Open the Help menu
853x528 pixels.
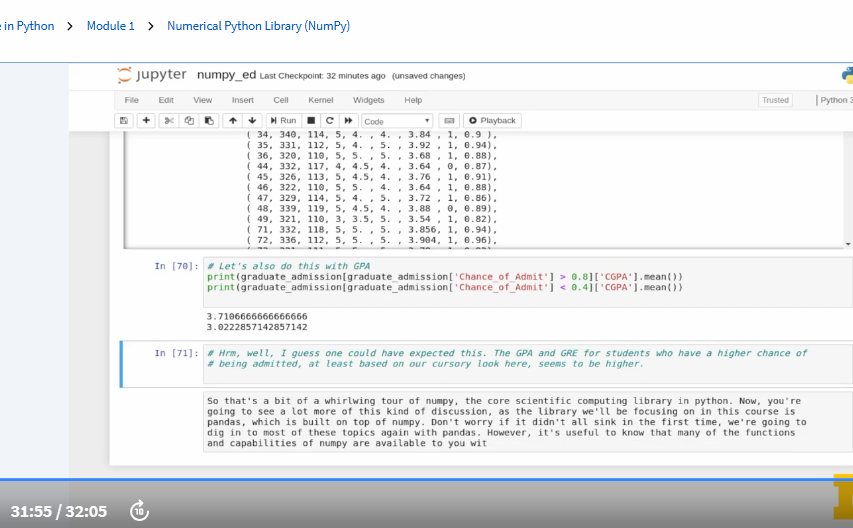[x=413, y=100]
